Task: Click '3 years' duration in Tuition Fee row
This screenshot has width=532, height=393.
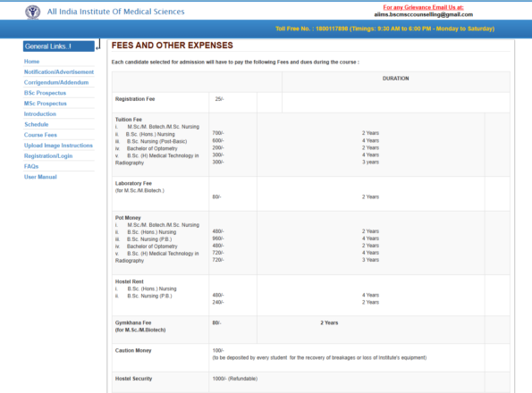Action: 370,162
